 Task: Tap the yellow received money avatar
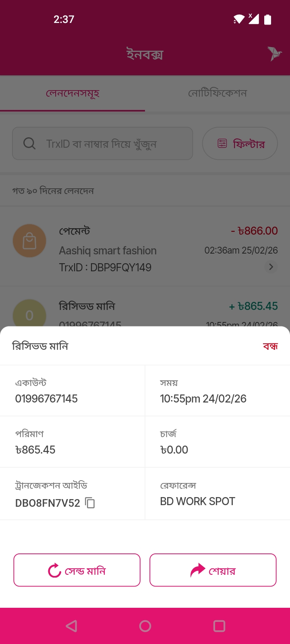(29, 315)
